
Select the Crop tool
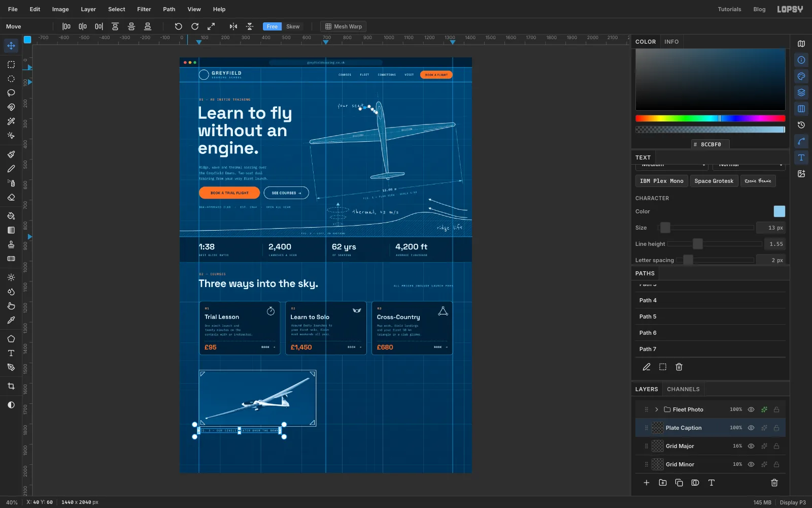(11, 386)
